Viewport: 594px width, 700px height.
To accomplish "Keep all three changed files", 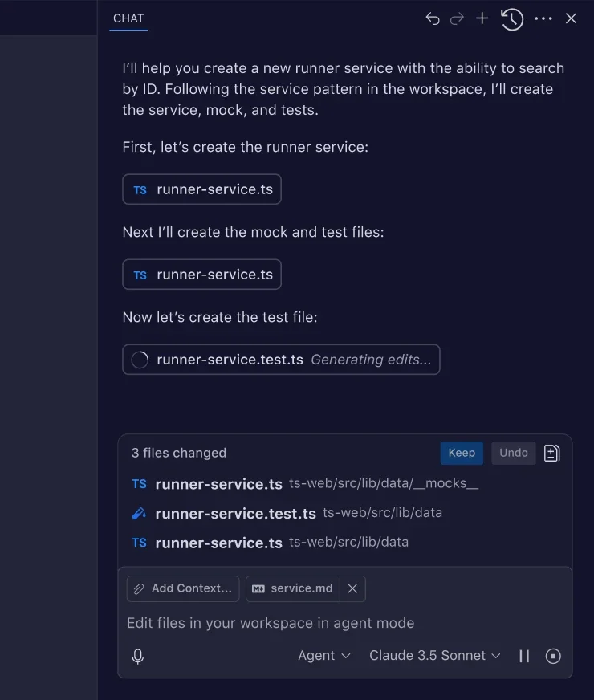I will coord(462,453).
